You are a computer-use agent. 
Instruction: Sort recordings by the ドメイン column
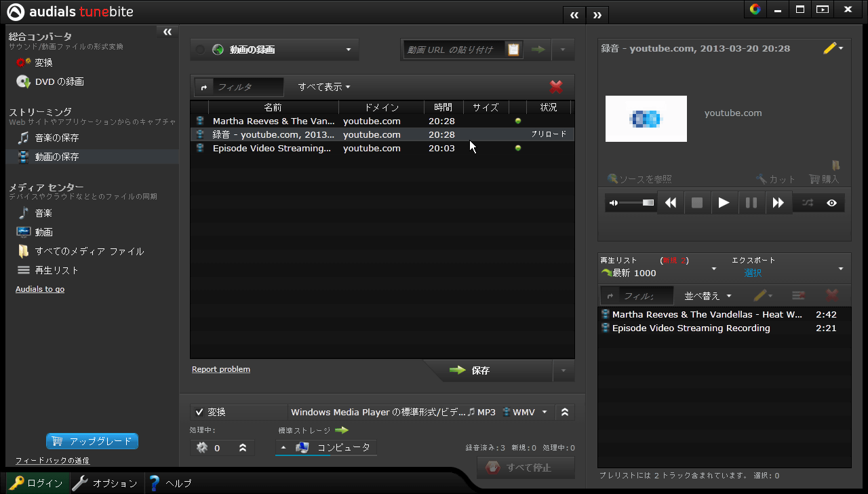click(382, 107)
